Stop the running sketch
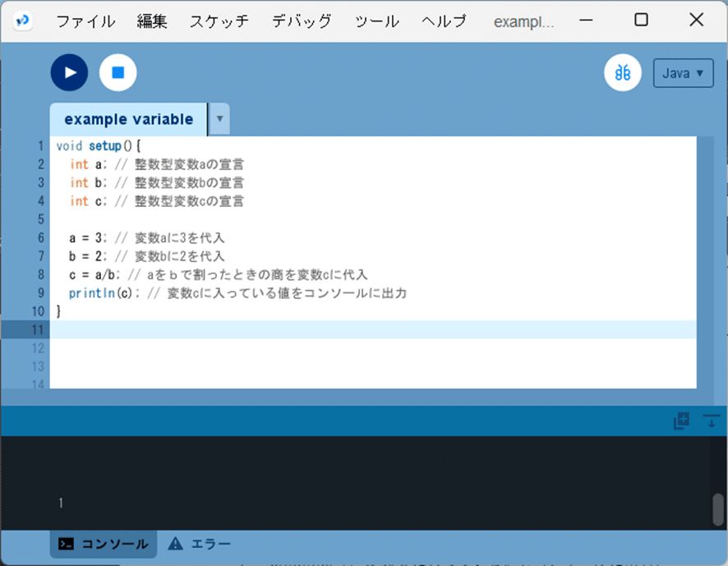Viewport: 728px width, 566px height. click(118, 72)
